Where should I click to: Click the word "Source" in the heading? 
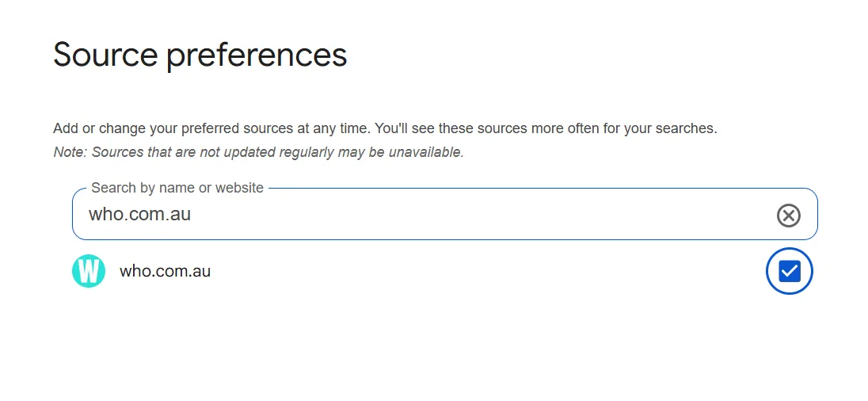(105, 55)
